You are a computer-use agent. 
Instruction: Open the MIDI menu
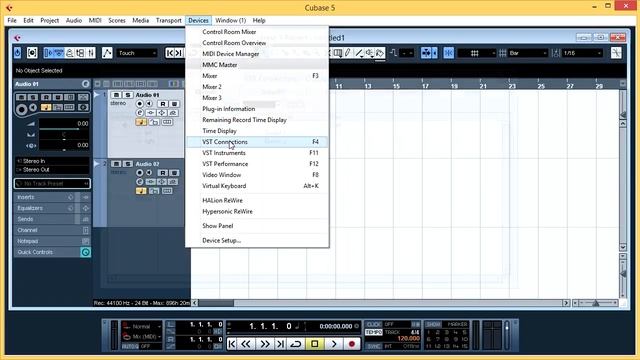tap(95, 20)
